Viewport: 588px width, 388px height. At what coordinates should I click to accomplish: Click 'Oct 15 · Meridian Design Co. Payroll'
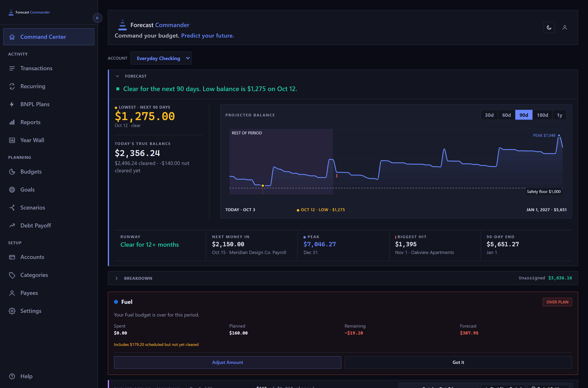(249, 252)
